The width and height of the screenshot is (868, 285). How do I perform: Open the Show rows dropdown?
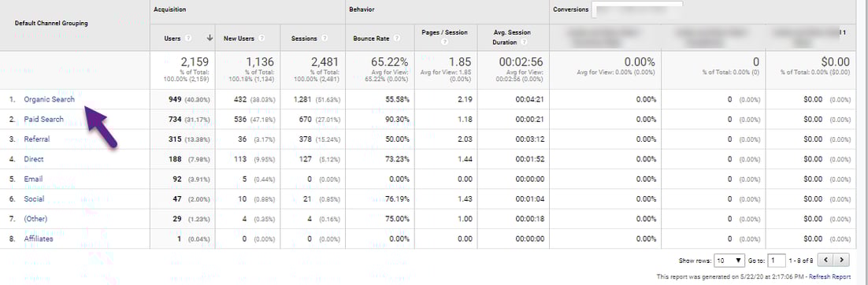coord(729,260)
